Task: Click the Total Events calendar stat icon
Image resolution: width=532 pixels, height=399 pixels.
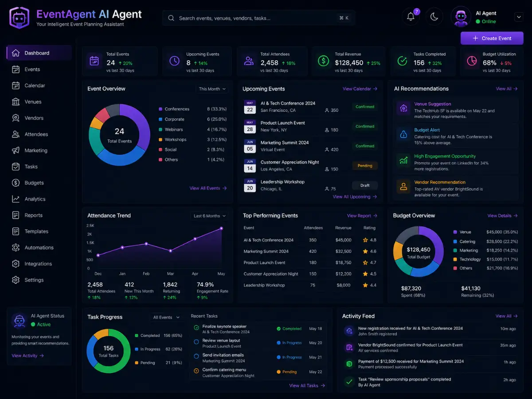Action: click(94, 61)
